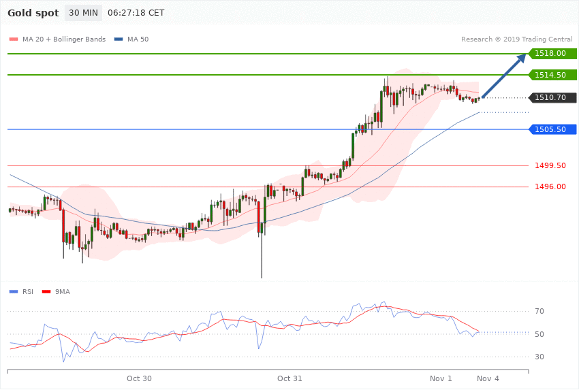Click the RSI 50 level label
Image resolution: width=579 pixels, height=392 pixels.
[539, 334]
